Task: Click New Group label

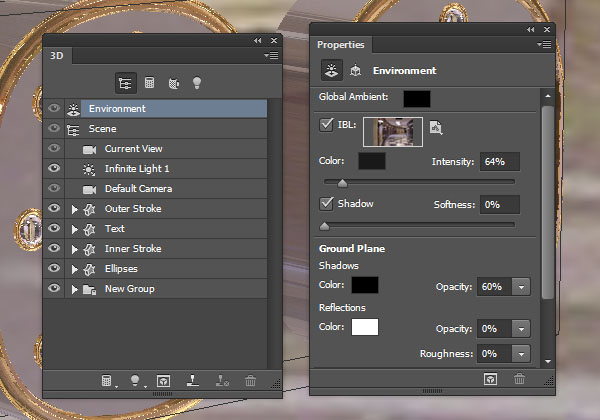Action: click(x=130, y=289)
